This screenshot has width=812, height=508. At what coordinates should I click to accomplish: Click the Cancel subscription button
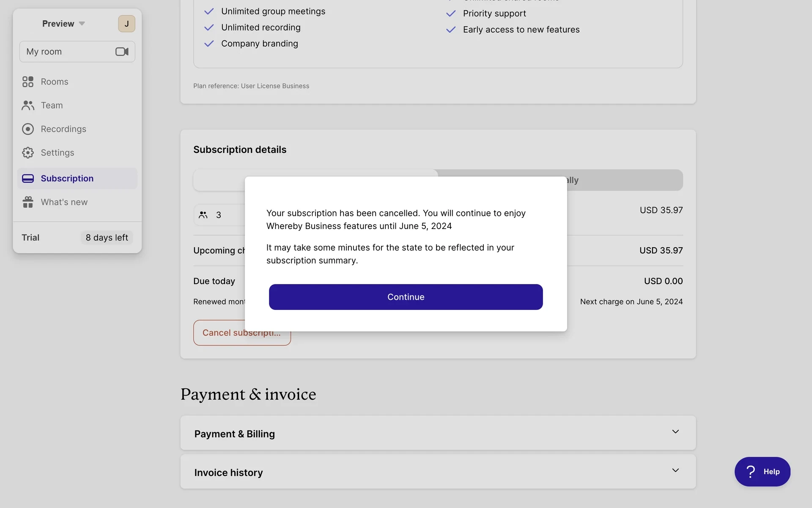(x=242, y=333)
